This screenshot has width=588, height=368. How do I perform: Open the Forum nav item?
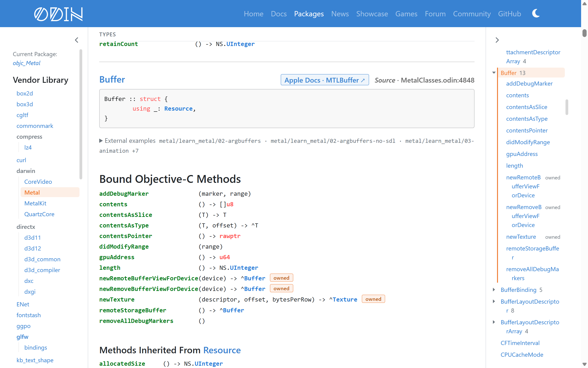(x=435, y=14)
